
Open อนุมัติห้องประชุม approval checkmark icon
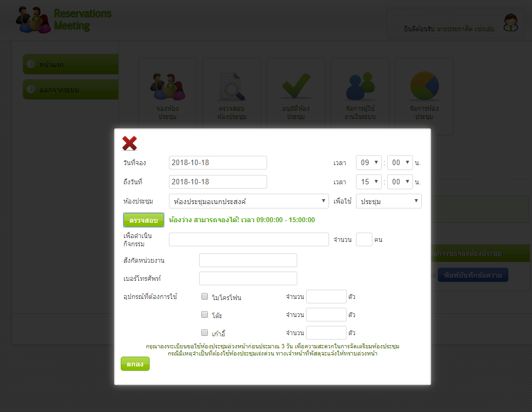296,86
